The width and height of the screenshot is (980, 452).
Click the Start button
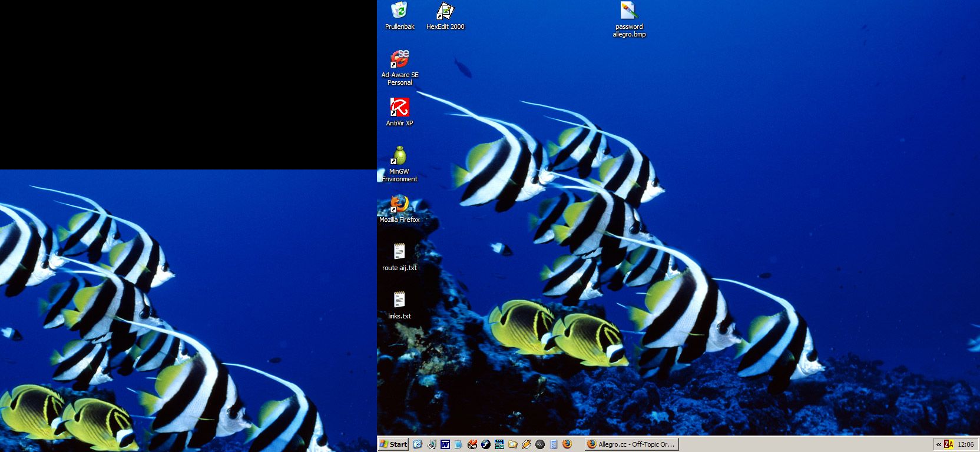[393, 444]
